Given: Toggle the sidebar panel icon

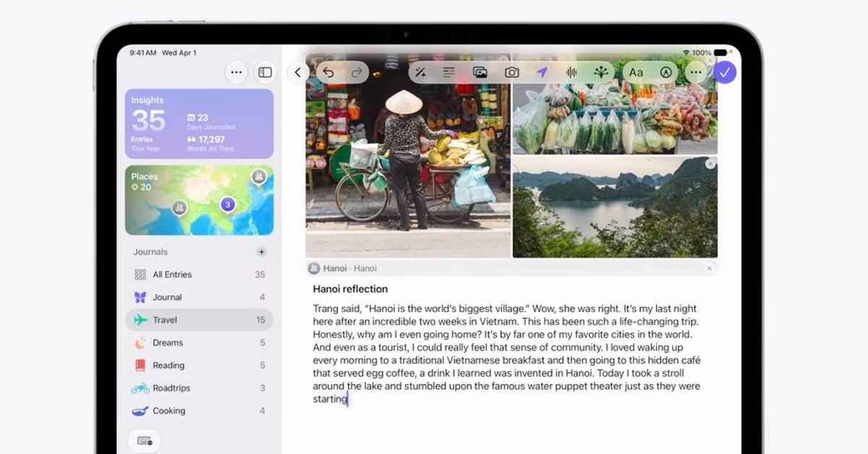Looking at the screenshot, I should pyautogui.click(x=265, y=72).
